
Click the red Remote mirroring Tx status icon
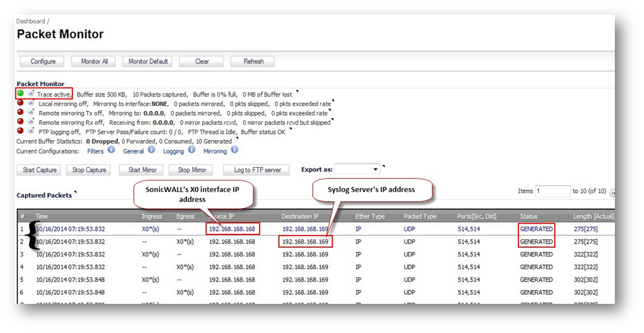click(x=21, y=112)
